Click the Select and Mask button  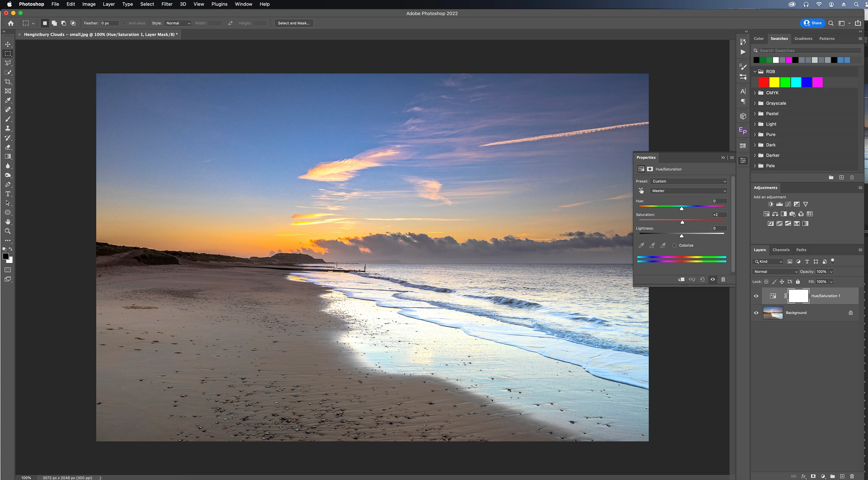tap(294, 23)
